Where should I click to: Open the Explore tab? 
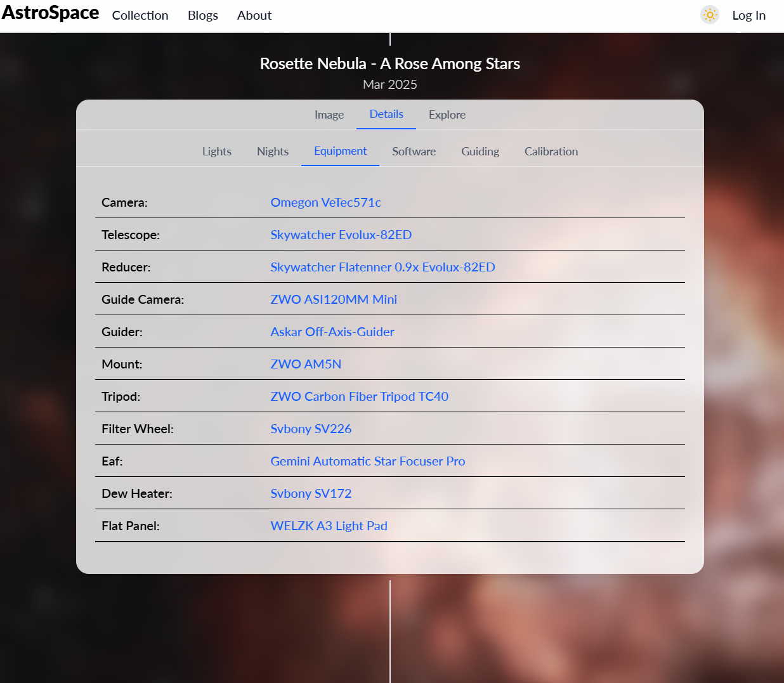click(447, 115)
